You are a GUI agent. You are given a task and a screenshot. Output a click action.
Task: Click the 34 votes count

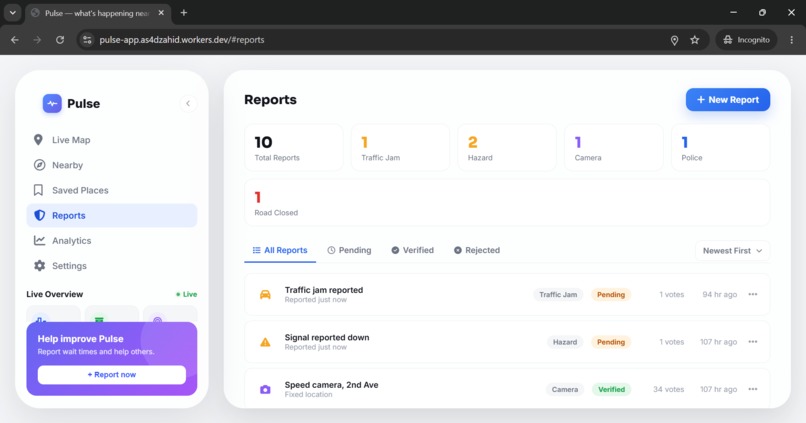[668, 389]
